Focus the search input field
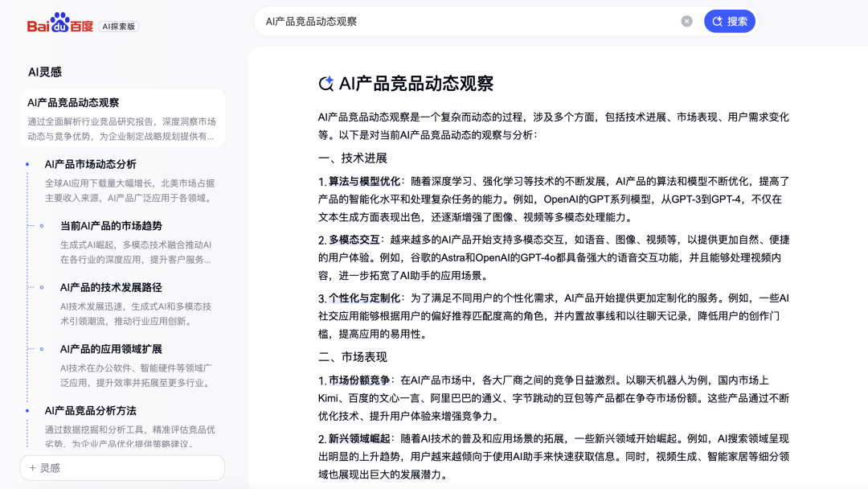 (x=468, y=21)
